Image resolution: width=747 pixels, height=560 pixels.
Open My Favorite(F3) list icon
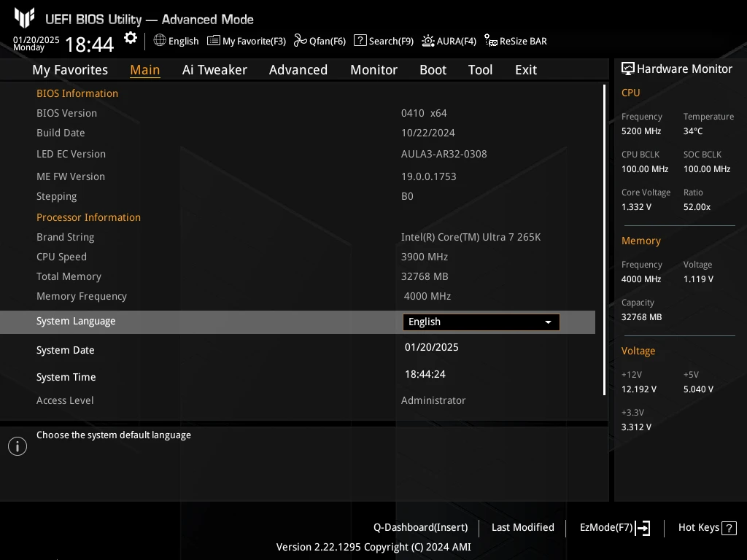[x=214, y=41]
